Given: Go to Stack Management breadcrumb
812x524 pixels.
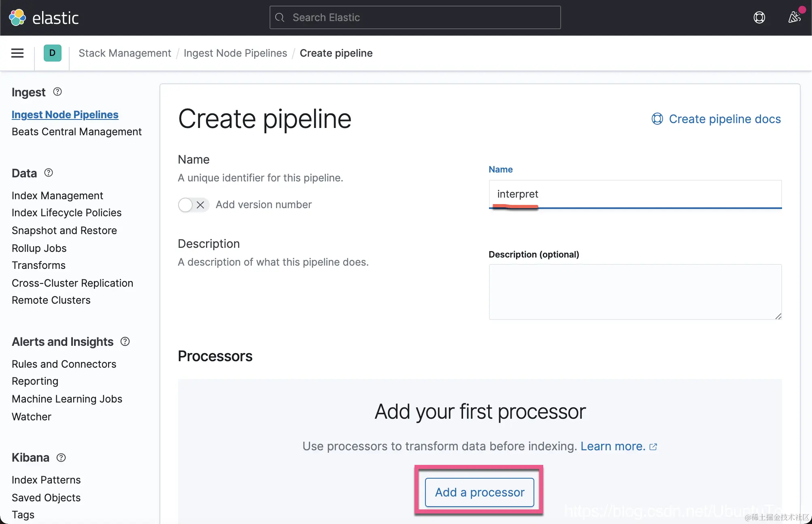Looking at the screenshot, I should (125, 53).
